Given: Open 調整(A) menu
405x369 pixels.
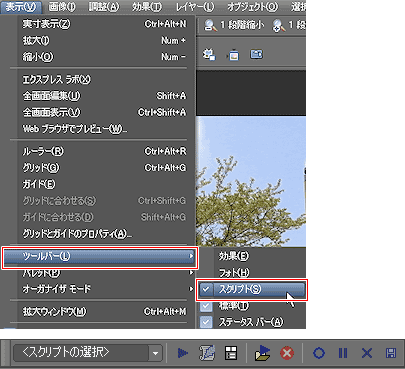Looking at the screenshot, I should pyautogui.click(x=104, y=7).
